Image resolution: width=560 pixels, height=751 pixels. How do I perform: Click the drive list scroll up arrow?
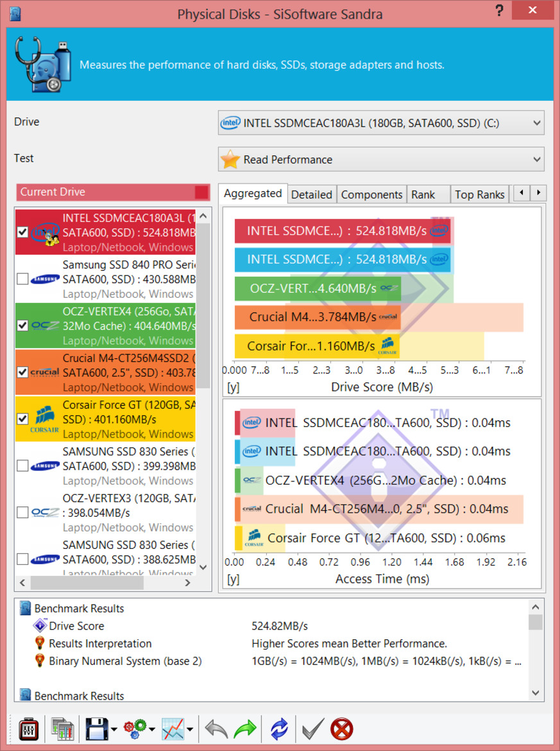pos(203,216)
